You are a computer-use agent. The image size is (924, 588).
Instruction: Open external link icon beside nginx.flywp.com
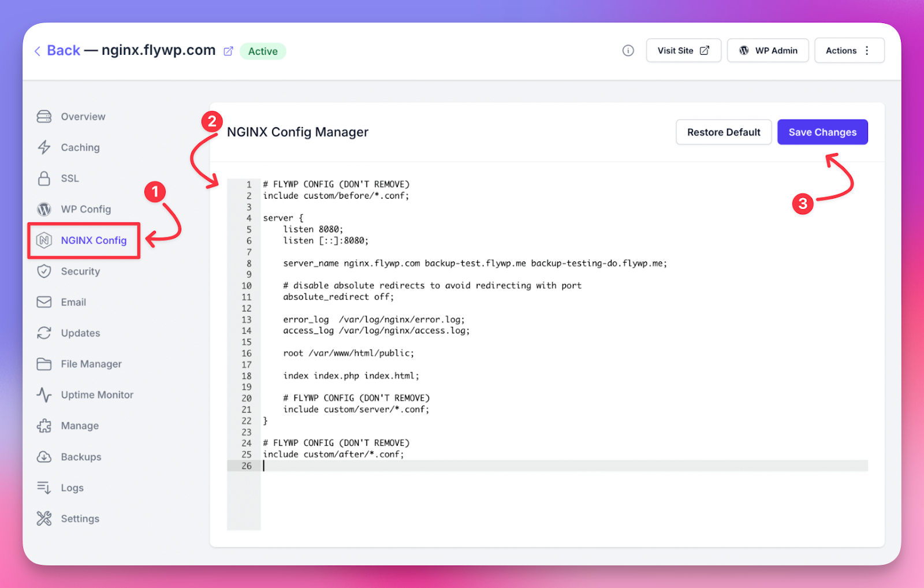(228, 51)
